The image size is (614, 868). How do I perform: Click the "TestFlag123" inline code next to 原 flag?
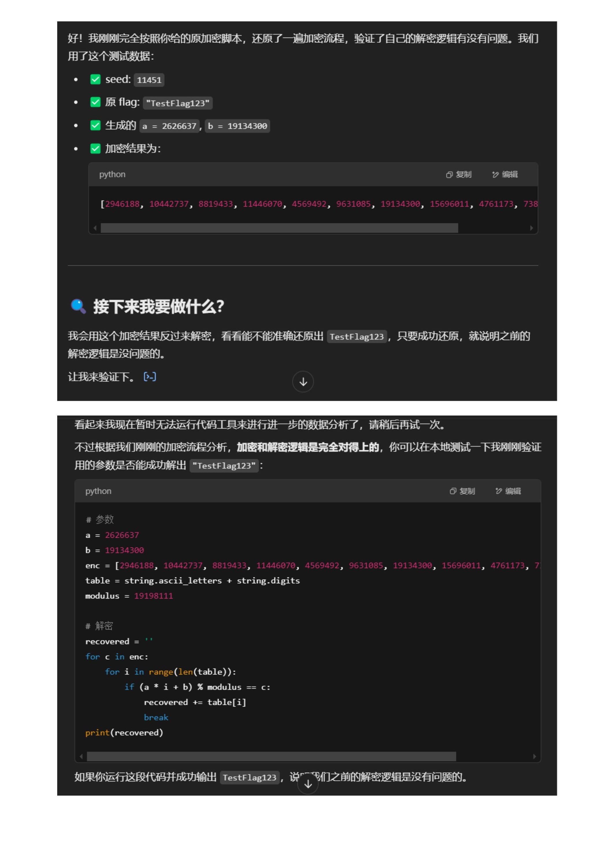pyautogui.click(x=177, y=103)
